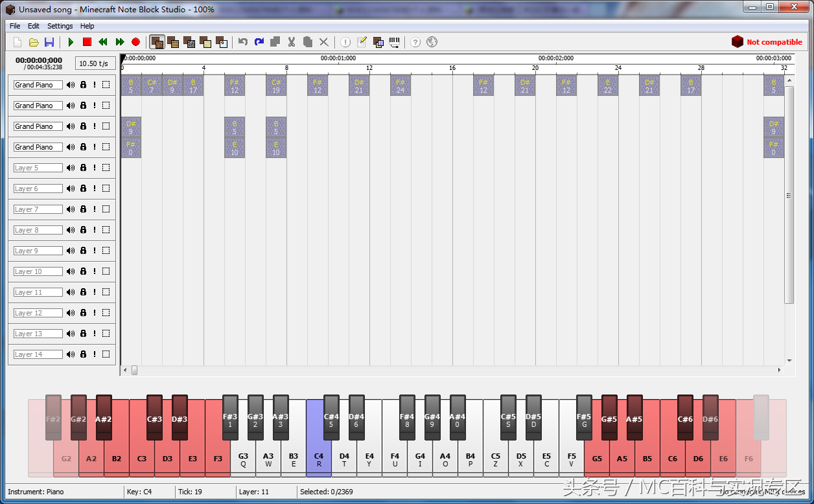The width and height of the screenshot is (814, 504).
Task: Open MIDI device manager keyboard icon
Action: [394, 42]
